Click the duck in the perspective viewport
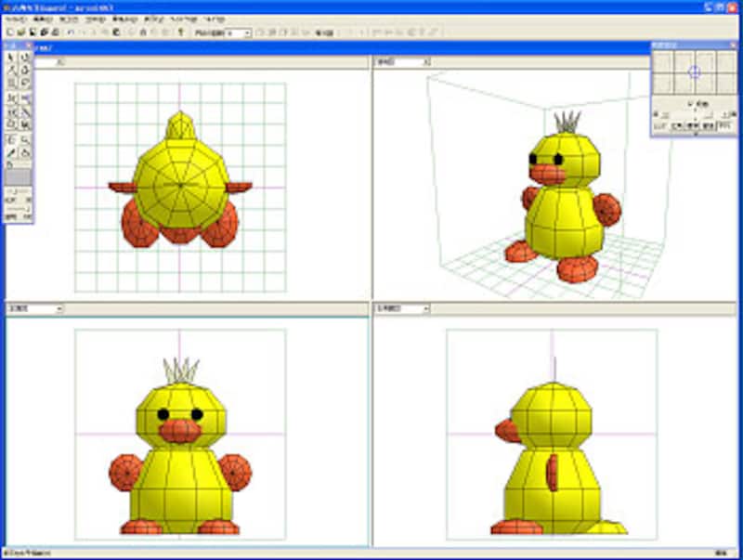The width and height of the screenshot is (743, 560). click(x=564, y=199)
